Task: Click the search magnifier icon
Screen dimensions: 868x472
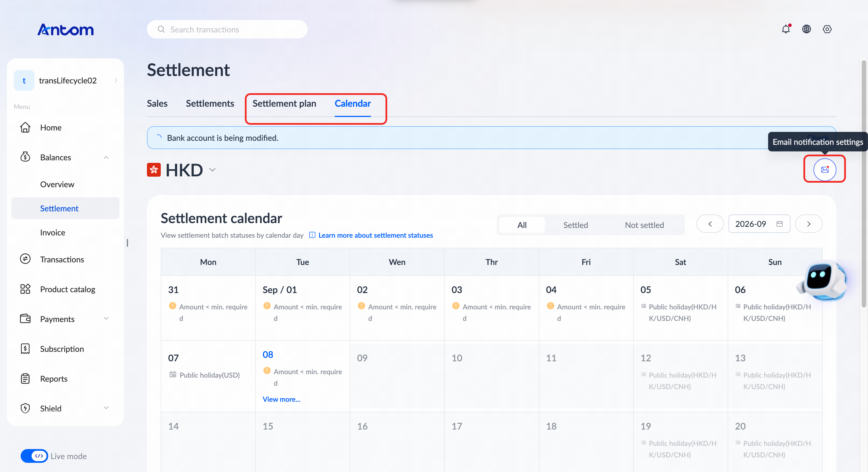Action: click(161, 29)
